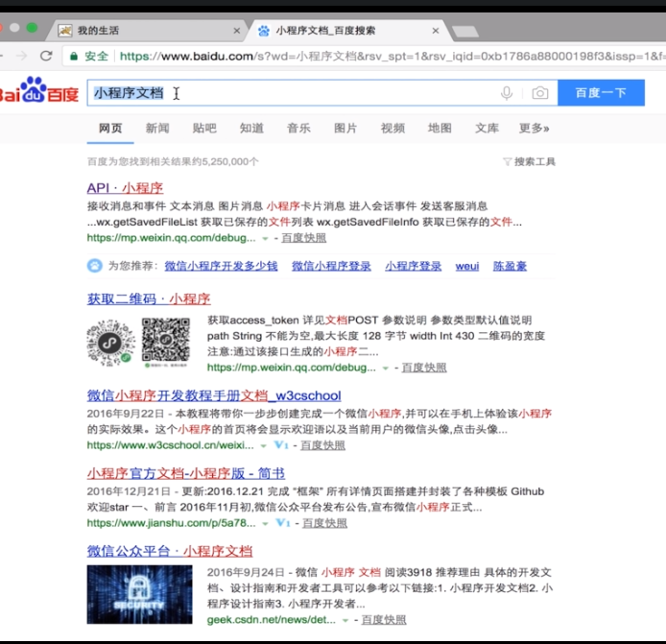Click suggestion 微信小程序登录

point(331,266)
